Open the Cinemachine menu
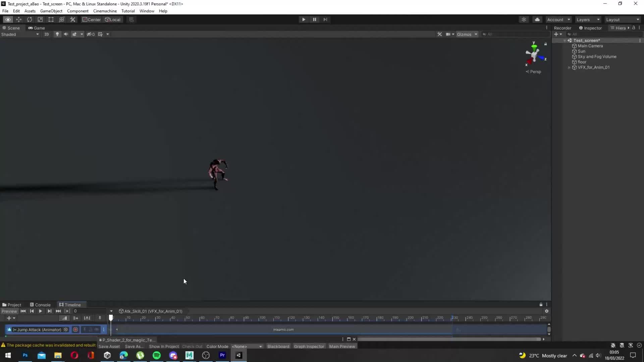 [x=105, y=11]
